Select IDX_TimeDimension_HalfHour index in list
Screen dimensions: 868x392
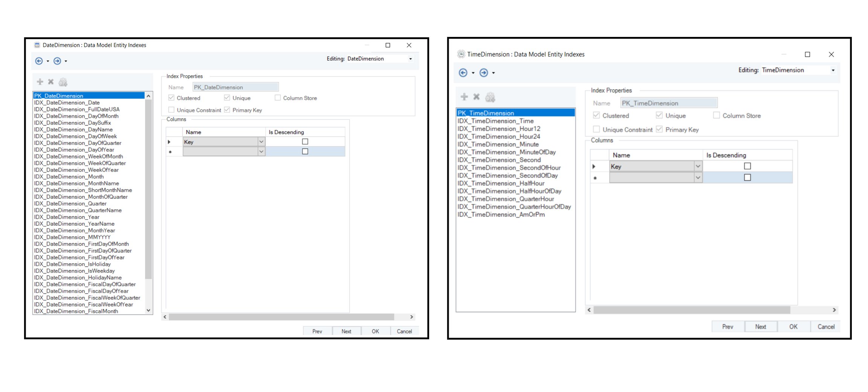(501, 183)
